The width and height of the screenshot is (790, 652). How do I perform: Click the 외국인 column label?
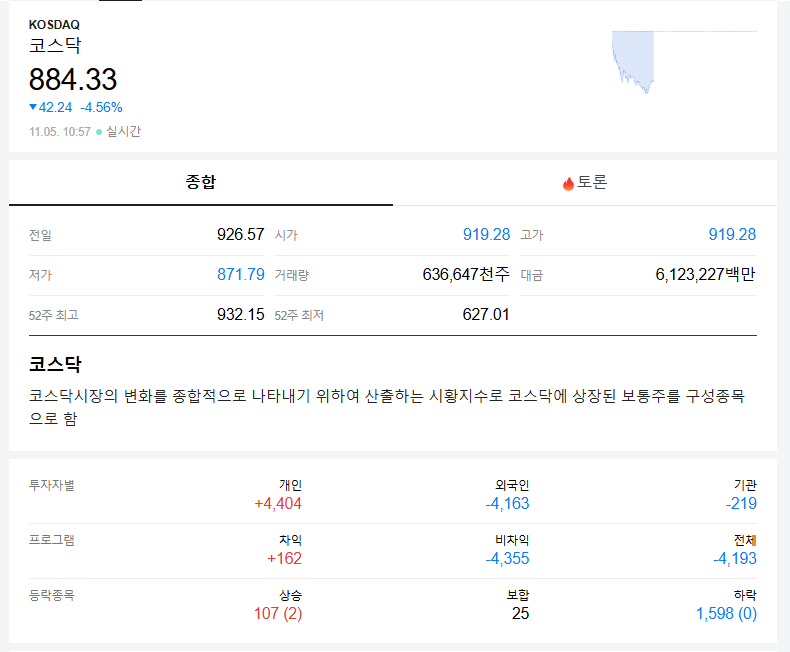coord(512,485)
